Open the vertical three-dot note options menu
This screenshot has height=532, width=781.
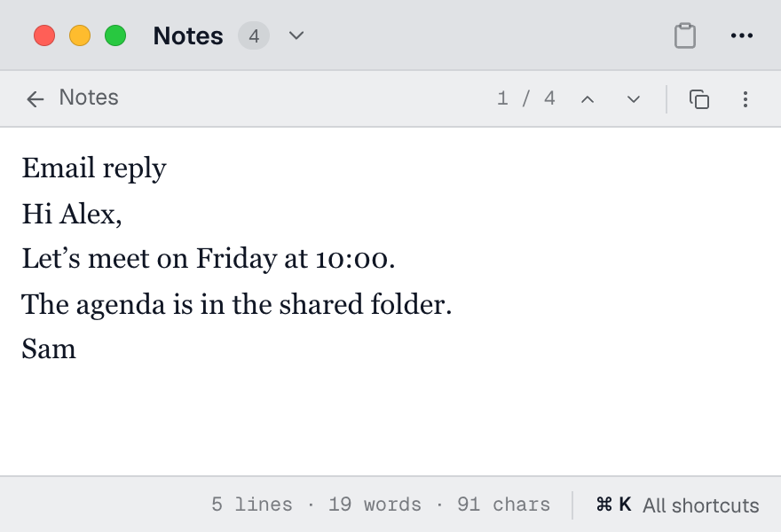[745, 99]
